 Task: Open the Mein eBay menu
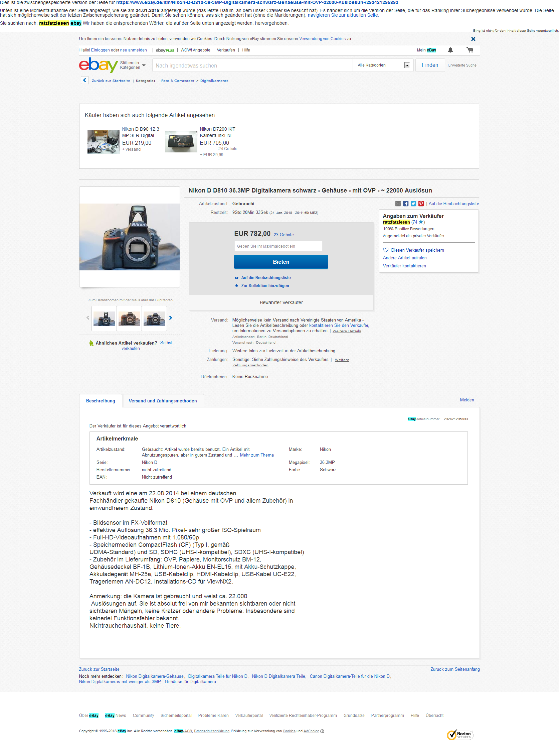(426, 50)
